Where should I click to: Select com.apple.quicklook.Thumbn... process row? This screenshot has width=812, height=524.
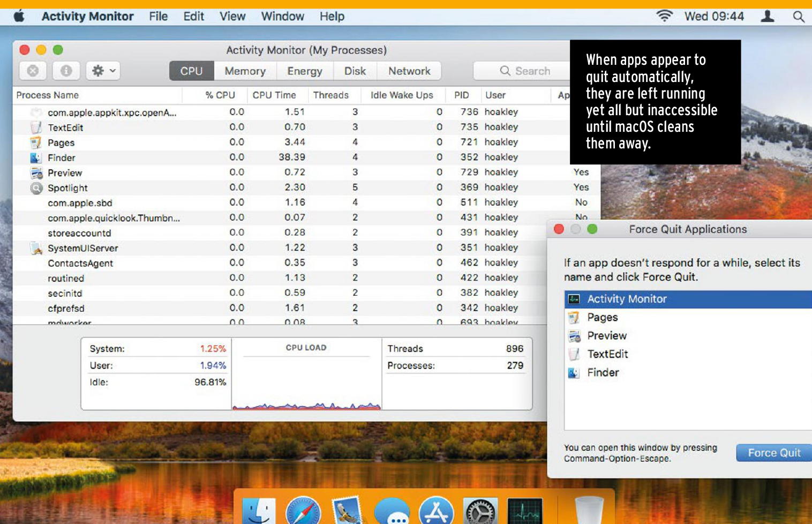click(306, 218)
